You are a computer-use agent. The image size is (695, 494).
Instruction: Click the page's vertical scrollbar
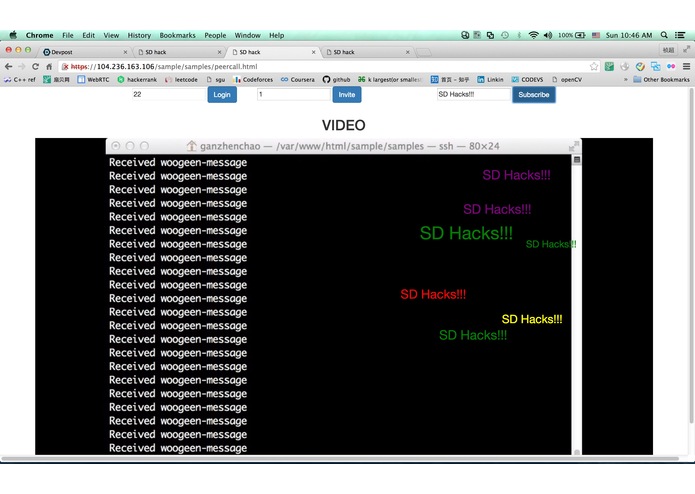pyautogui.click(x=691, y=257)
